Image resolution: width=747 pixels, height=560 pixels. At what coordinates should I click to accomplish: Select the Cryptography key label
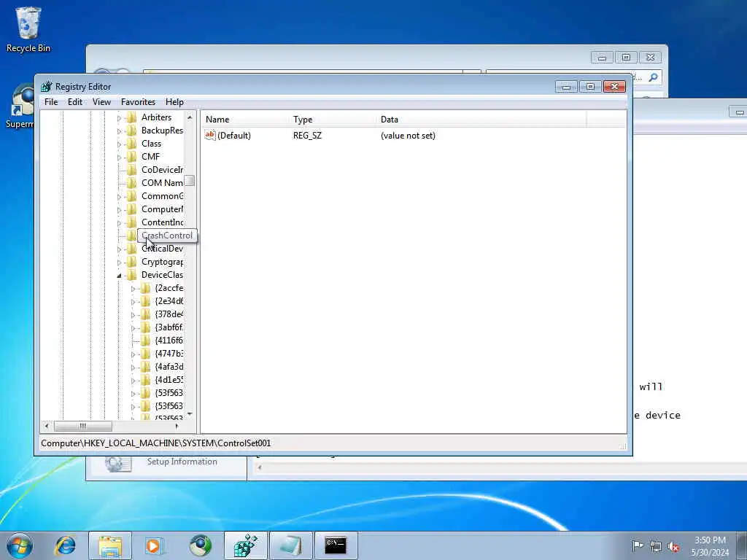(162, 262)
